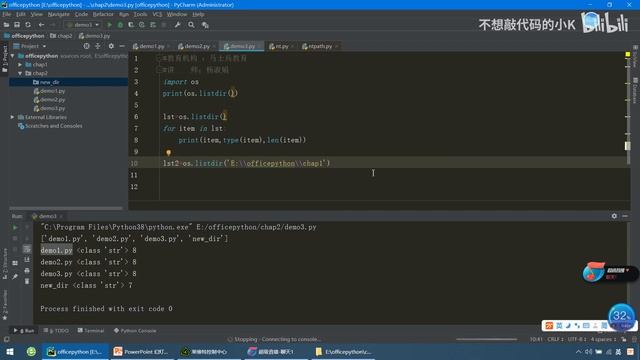Screen dimensions: 640x360
Task: Click the yellow inspection status indicator
Action: click(x=628, y=54)
